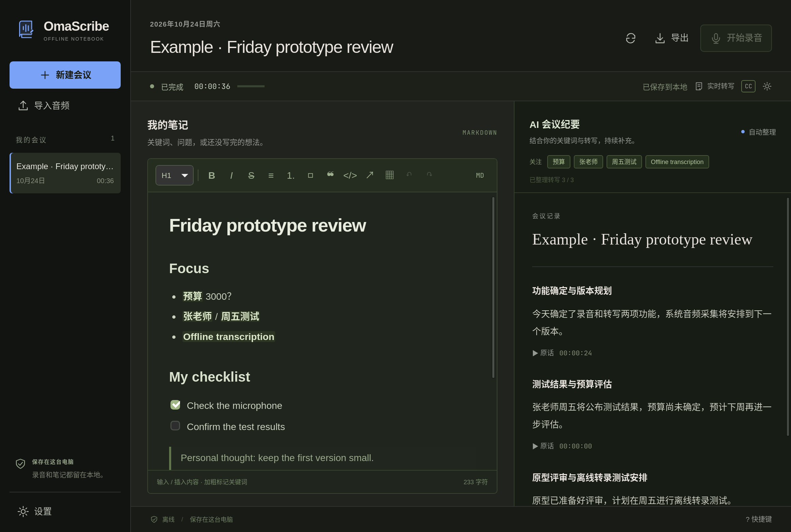
Task: Apply italic formatting
Action: (231, 175)
